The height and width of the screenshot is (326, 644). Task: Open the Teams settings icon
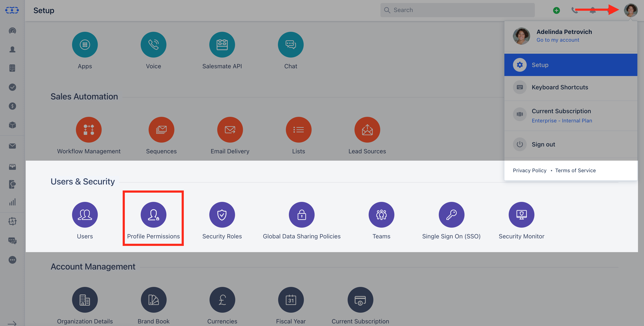click(381, 215)
